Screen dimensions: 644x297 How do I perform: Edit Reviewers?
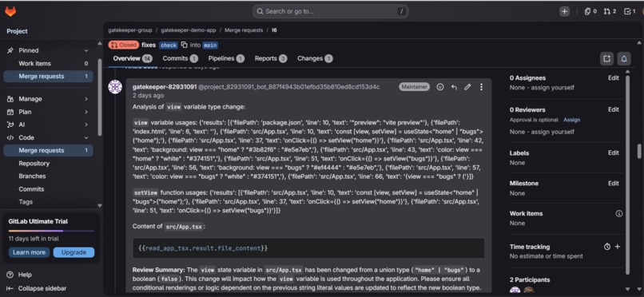[x=613, y=109]
